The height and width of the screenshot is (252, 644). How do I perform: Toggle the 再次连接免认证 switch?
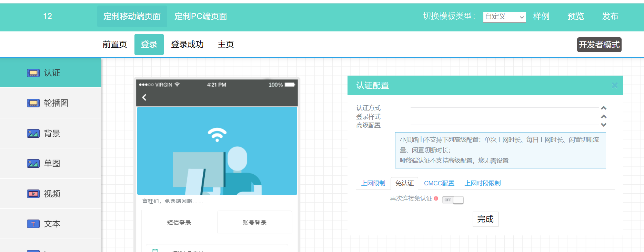coord(453,200)
